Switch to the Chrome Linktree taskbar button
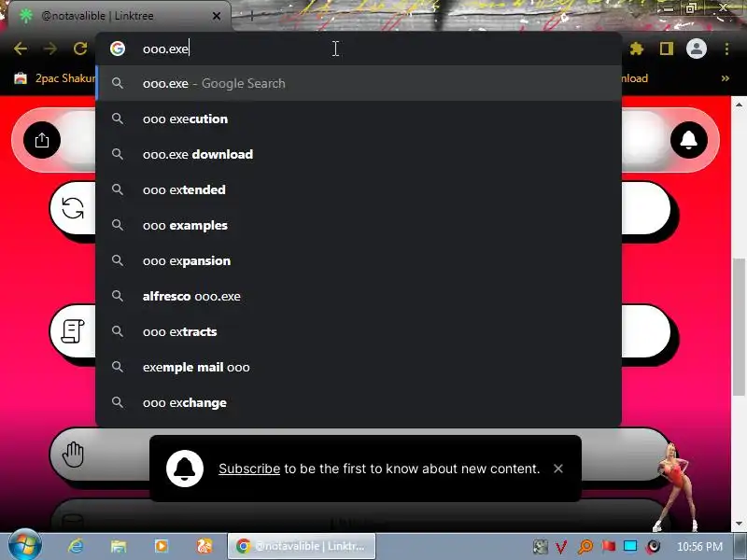 coord(302,546)
